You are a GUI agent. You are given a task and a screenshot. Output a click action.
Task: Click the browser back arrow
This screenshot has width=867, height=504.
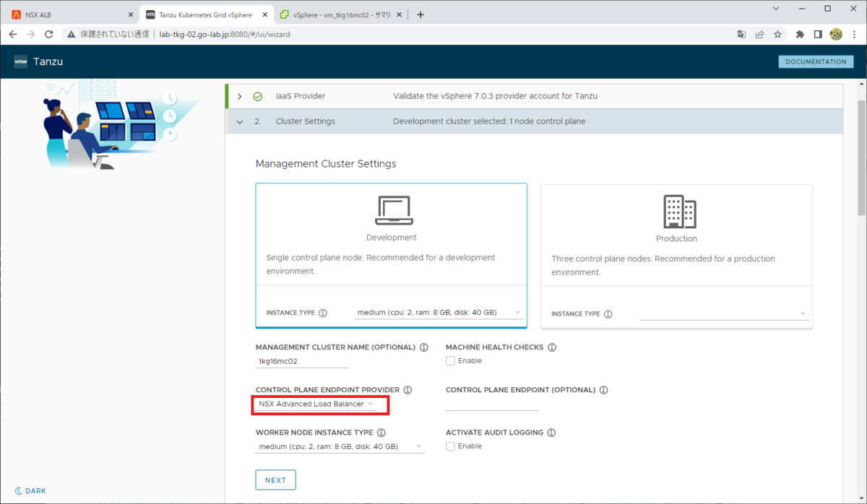(13, 34)
